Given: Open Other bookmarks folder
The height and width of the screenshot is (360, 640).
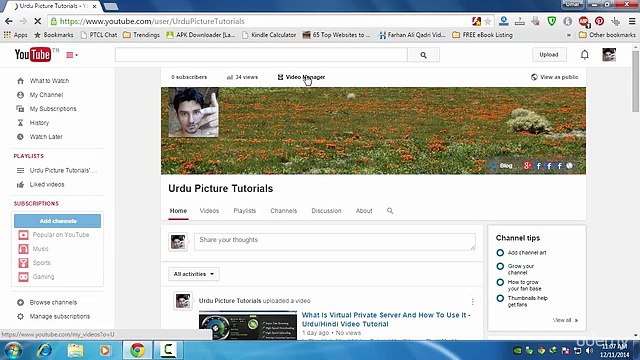Looking at the screenshot, I should pos(607,35).
